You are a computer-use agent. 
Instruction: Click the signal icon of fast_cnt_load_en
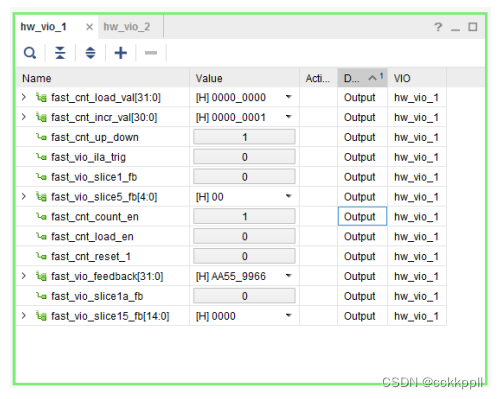[41, 236]
